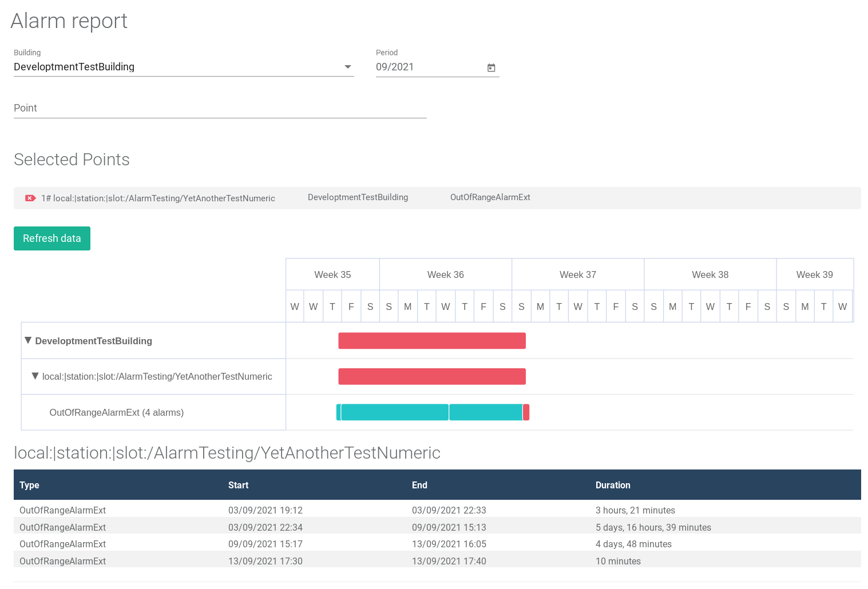The image size is (868, 589).
Task: Remove selected point with red delete icon
Action: (30, 198)
